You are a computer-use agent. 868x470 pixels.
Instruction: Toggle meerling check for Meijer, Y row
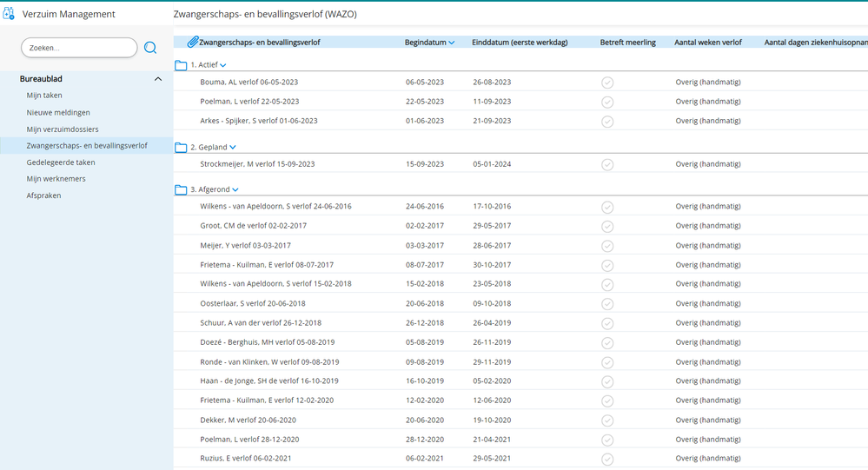(607, 246)
